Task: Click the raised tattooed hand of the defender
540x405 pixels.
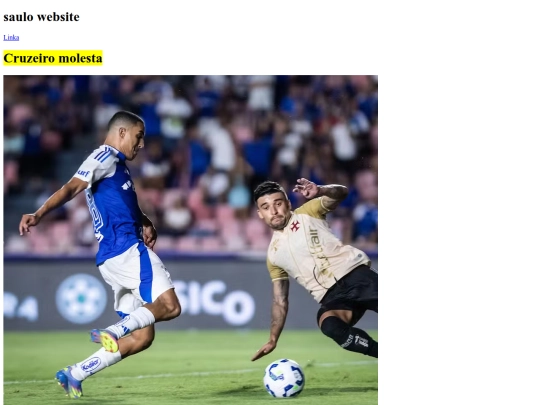Action: 306,188
